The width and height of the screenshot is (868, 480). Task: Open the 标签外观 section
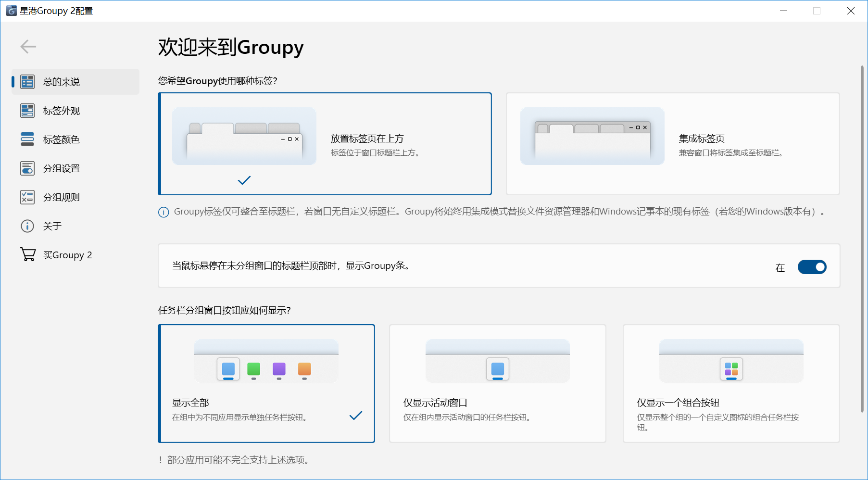point(75,111)
